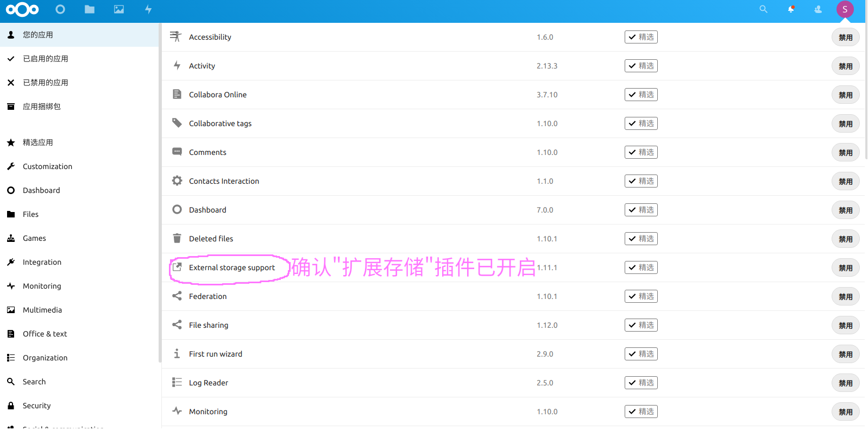This screenshot has height=430, width=868.
Task: Open the Files folder icon in top bar
Action: (x=90, y=9)
